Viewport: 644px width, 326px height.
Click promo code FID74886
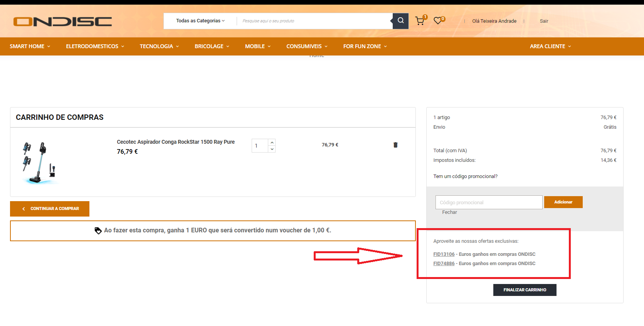coord(444,264)
